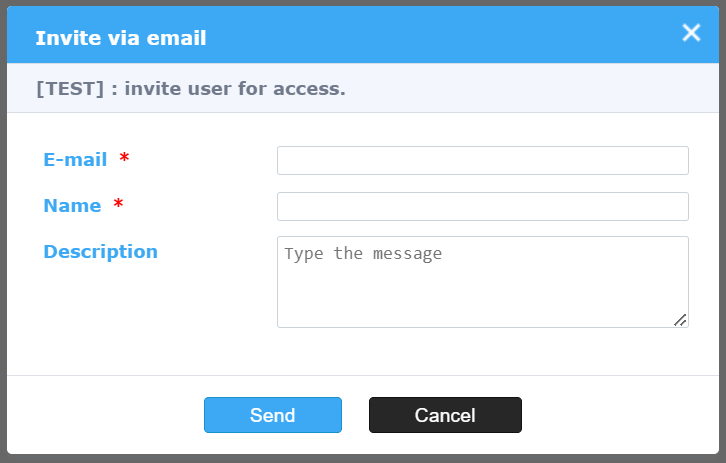Focus the Name text field

[482, 206]
